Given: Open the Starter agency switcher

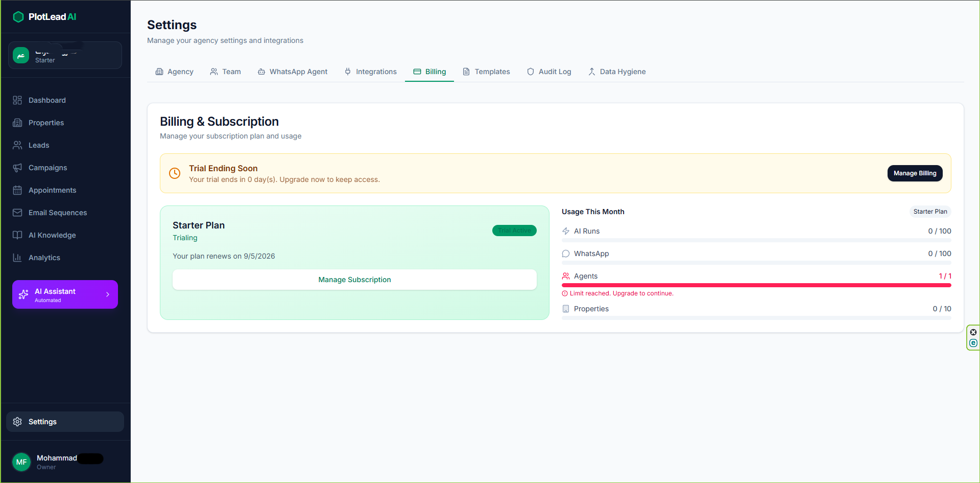Looking at the screenshot, I should pos(65,55).
